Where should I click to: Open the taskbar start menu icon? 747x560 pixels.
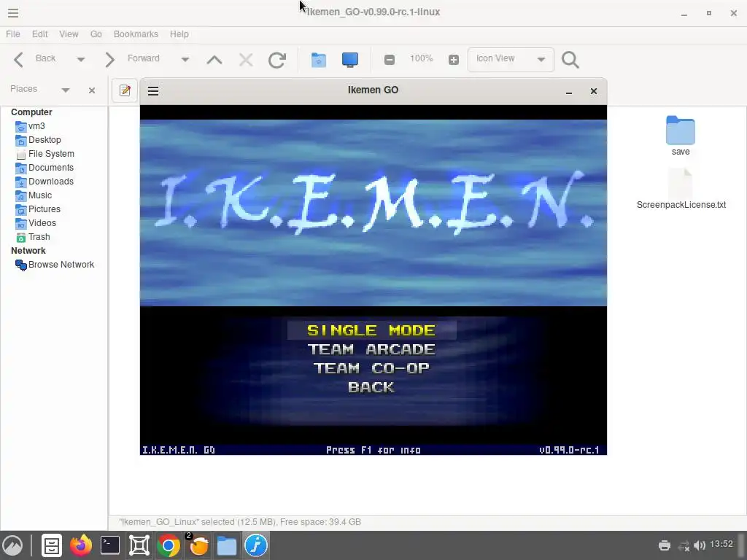12,545
